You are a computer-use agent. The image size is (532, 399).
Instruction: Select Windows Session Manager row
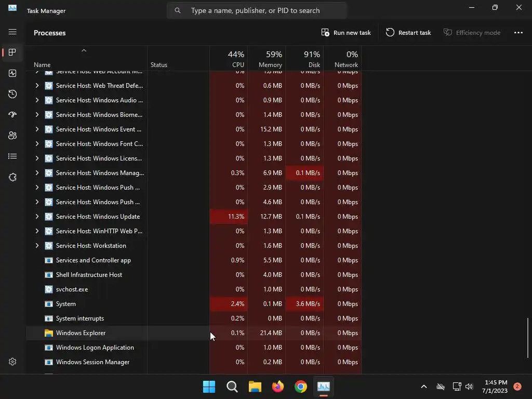tap(194, 362)
